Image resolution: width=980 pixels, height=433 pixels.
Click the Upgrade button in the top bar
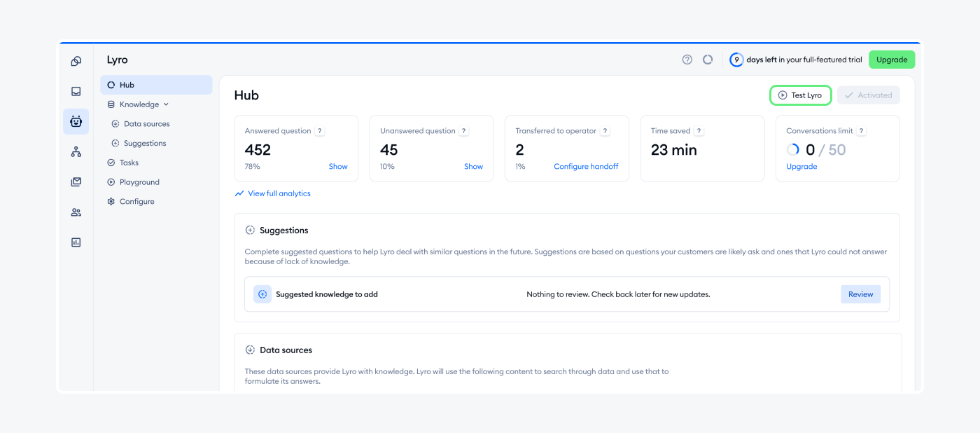(x=892, y=60)
